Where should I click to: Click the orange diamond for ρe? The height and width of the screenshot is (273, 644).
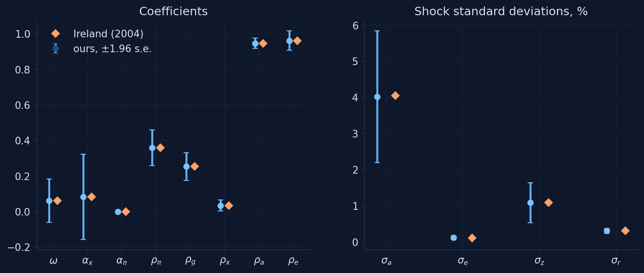click(x=297, y=41)
